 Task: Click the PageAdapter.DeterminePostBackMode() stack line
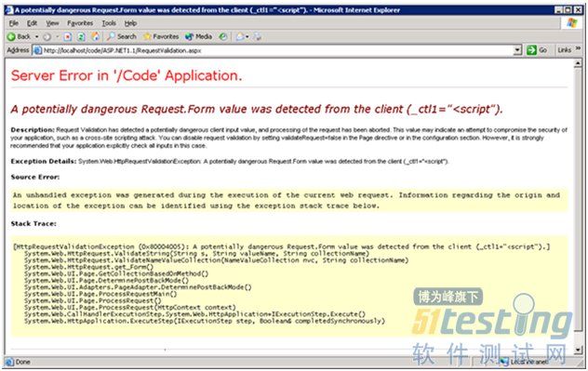pos(138,287)
